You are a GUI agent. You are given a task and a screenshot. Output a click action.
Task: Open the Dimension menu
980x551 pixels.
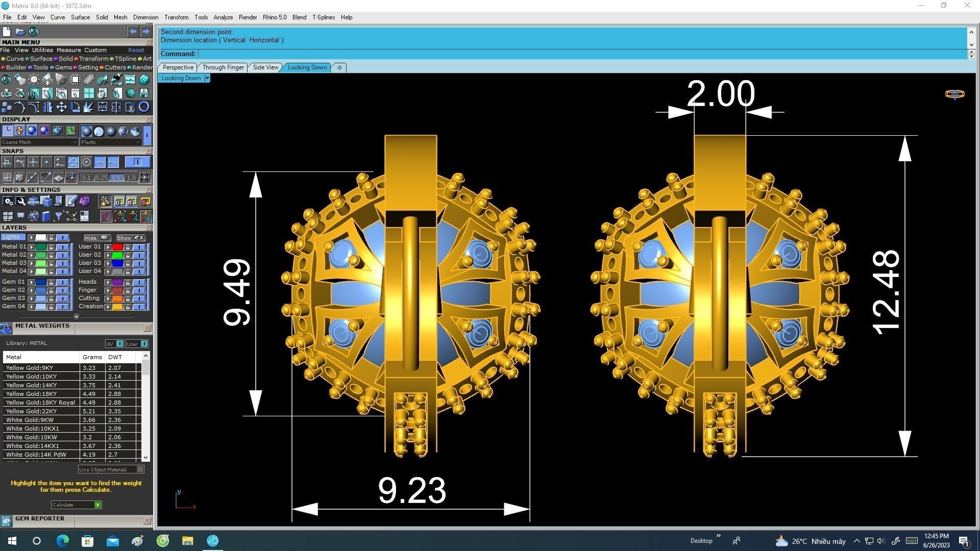pyautogui.click(x=145, y=17)
